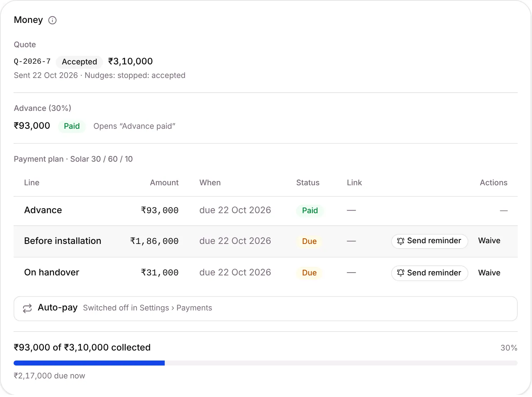Image resolution: width=532 pixels, height=397 pixels.
Task: Click Opens "Advance paid" text
Action: [134, 126]
